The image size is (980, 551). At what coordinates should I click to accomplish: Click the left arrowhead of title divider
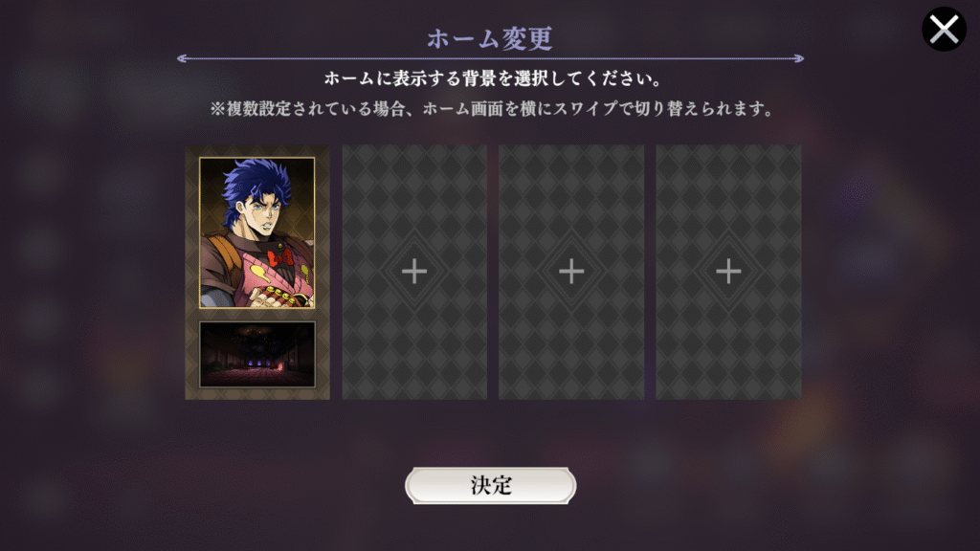click(182, 58)
